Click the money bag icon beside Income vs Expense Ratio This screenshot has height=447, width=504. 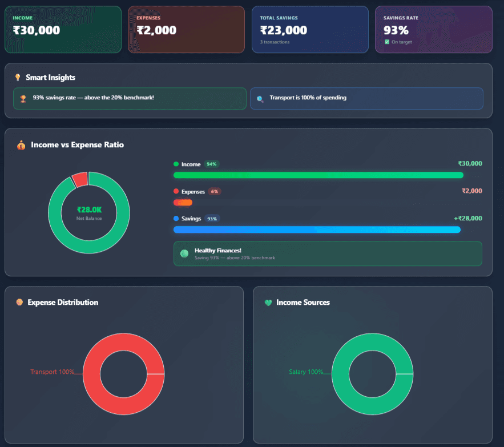(21, 145)
